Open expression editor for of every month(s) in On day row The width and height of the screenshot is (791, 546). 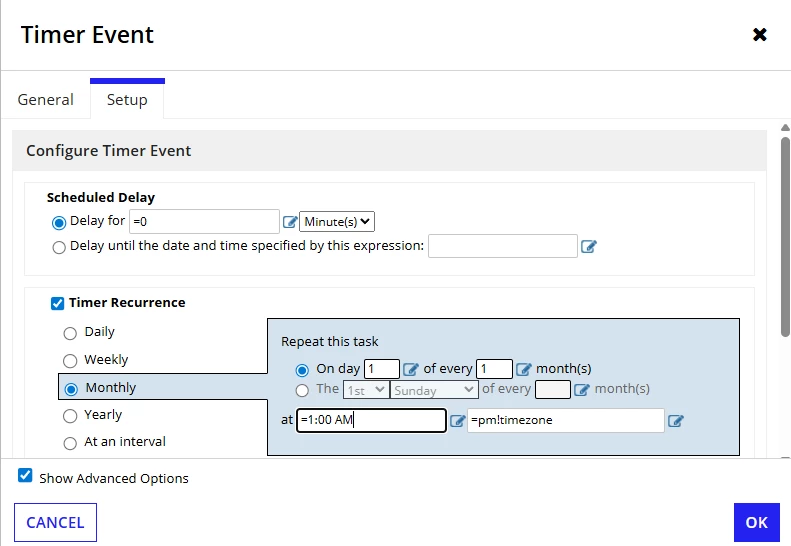click(524, 369)
